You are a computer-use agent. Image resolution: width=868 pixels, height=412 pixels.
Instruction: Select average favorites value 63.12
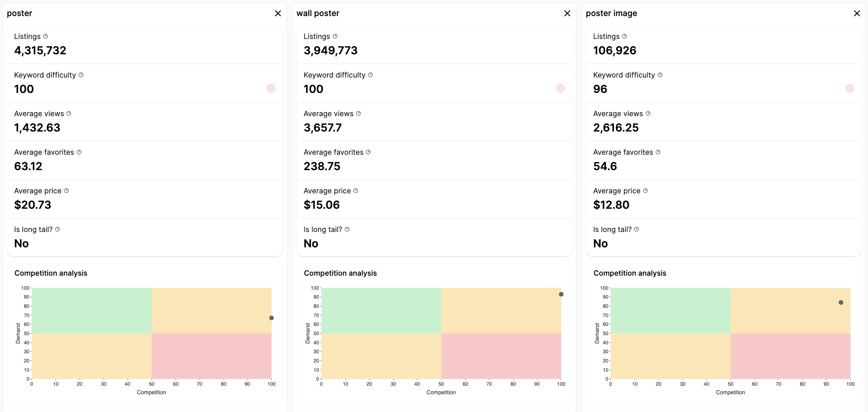(28, 166)
